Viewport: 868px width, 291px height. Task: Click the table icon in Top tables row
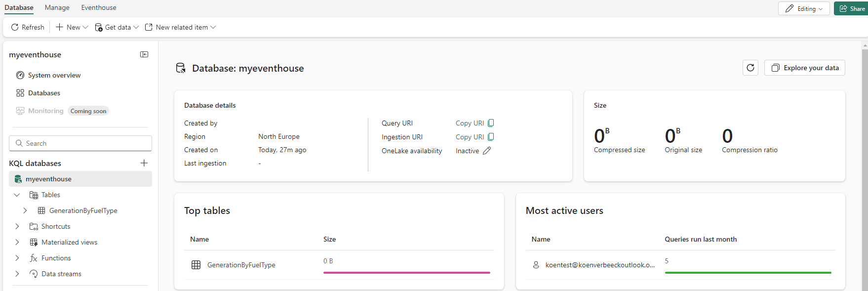196,265
